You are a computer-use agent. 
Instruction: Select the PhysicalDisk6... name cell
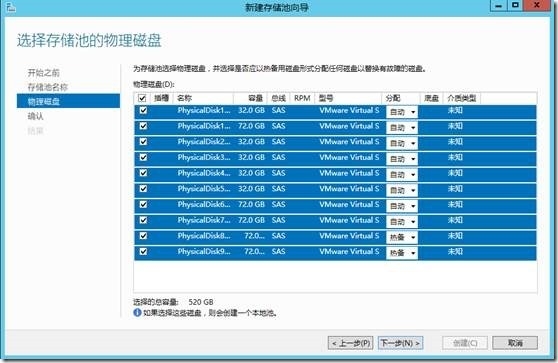click(x=204, y=204)
